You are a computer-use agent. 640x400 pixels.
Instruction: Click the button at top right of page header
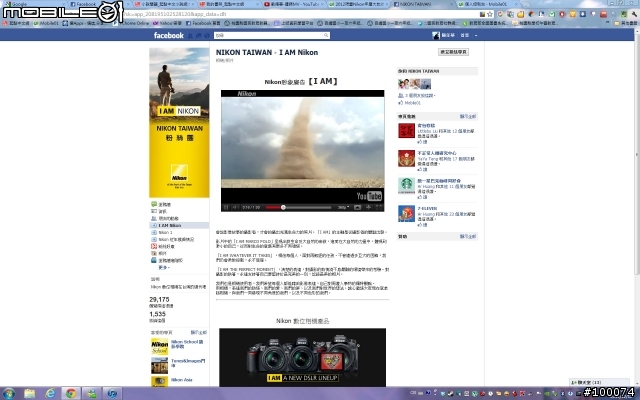pos(453,52)
